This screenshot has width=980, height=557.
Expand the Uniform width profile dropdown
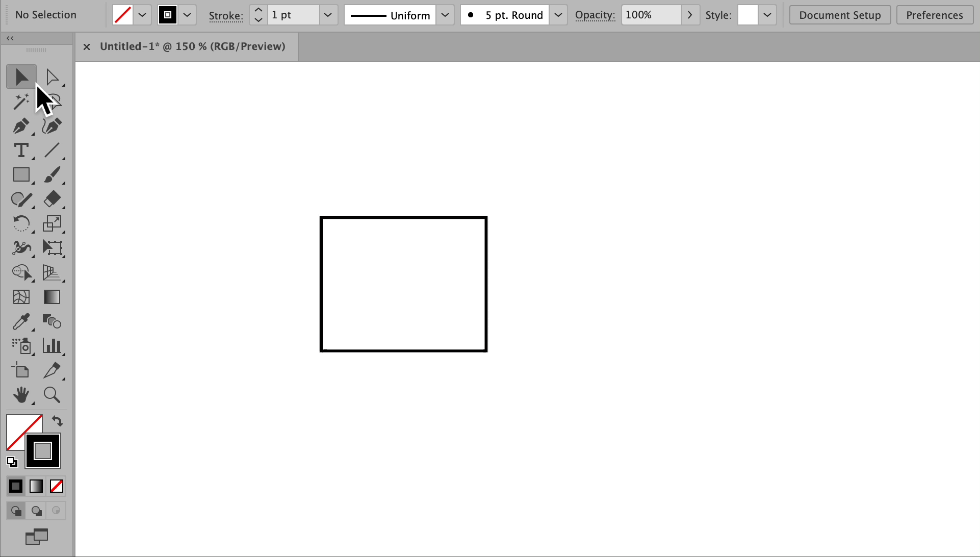[x=445, y=15]
